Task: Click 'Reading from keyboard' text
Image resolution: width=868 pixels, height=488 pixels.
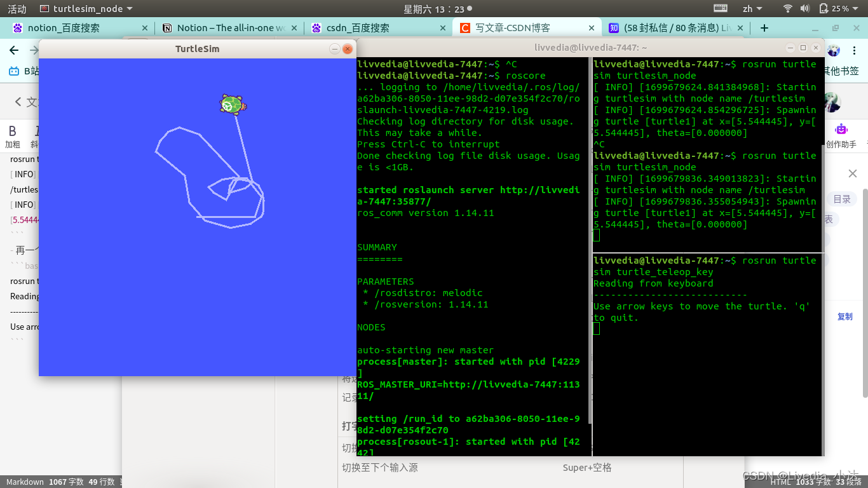Action: (653, 283)
